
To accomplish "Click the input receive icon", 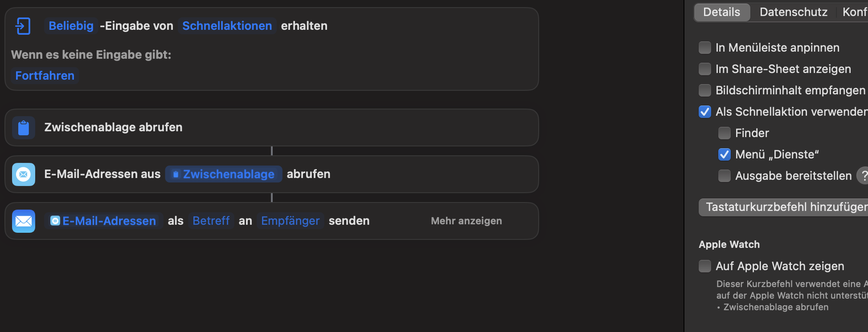I will point(23,26).
